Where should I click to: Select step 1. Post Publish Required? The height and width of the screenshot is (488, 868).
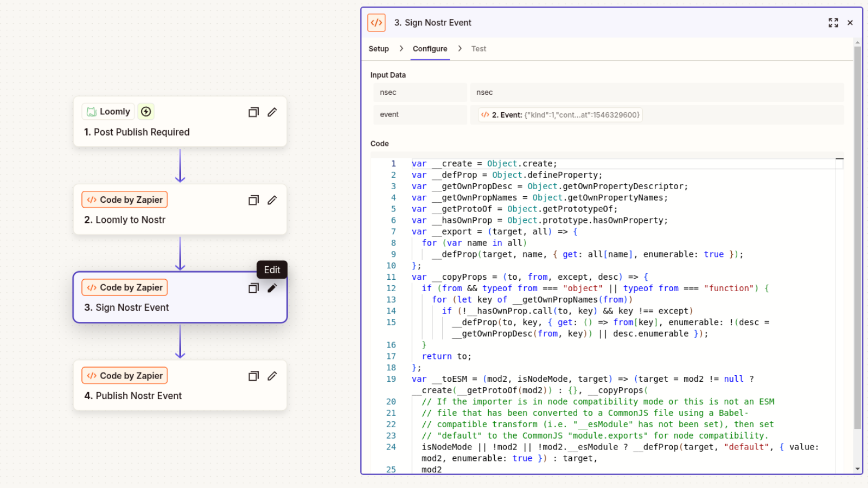pyautogui.click(x=180, y=121)
